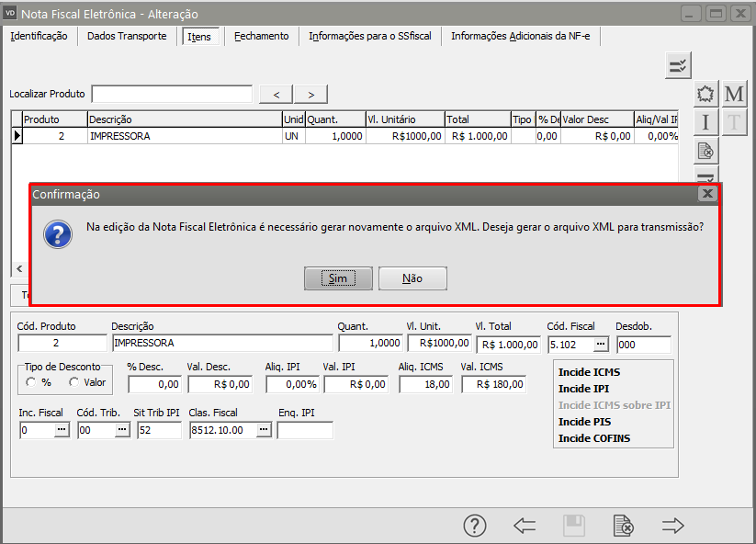This screenshot has height=544, width=756.
Task: Click the delete item document icon on the right
Action: coord(705,150)
